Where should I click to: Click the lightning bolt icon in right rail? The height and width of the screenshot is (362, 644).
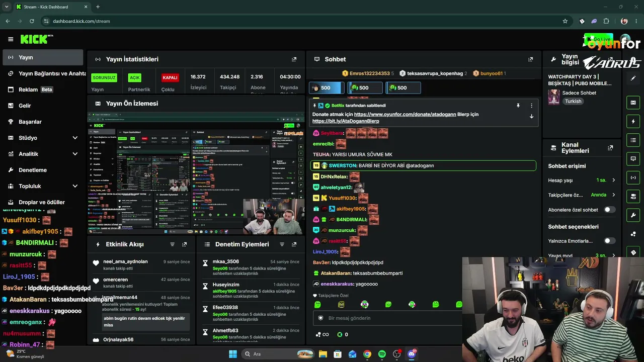[633, 122]
